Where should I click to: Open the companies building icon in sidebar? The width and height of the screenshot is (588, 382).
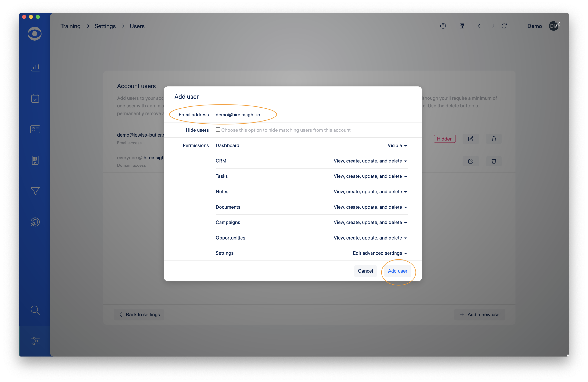point(35,160)
